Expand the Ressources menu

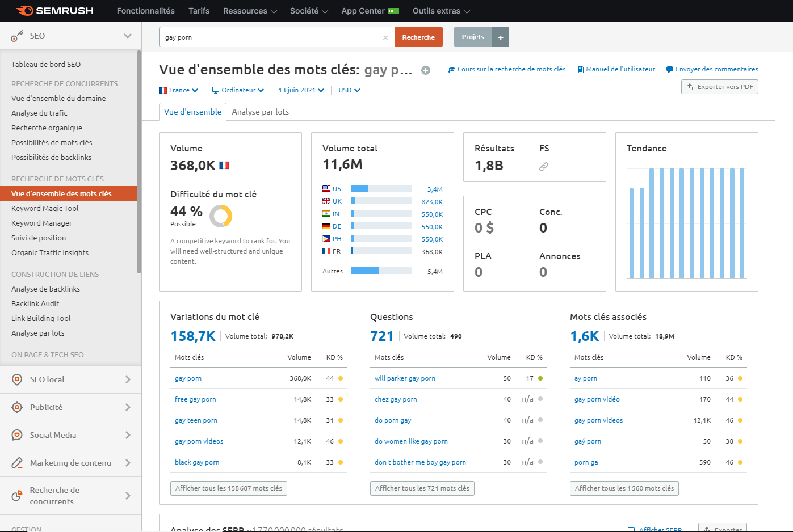click(x=250, y=11)
